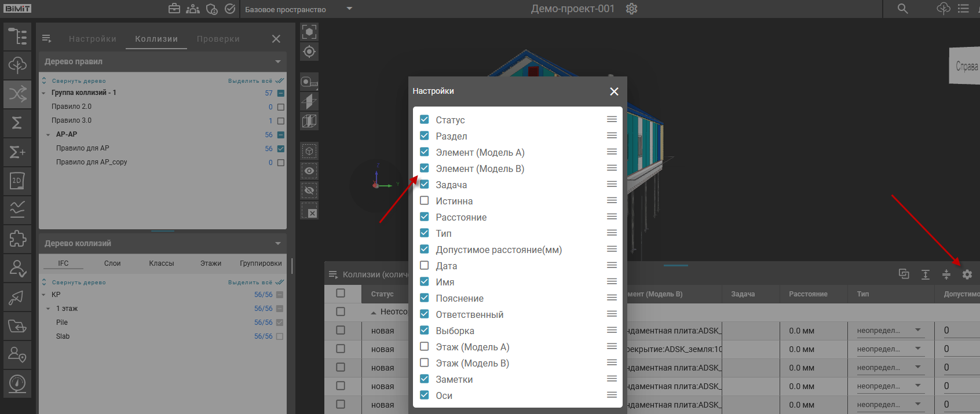Collapse the Дерево правил panel
Viewport: 980px width, 414px height.
[278, 62]
